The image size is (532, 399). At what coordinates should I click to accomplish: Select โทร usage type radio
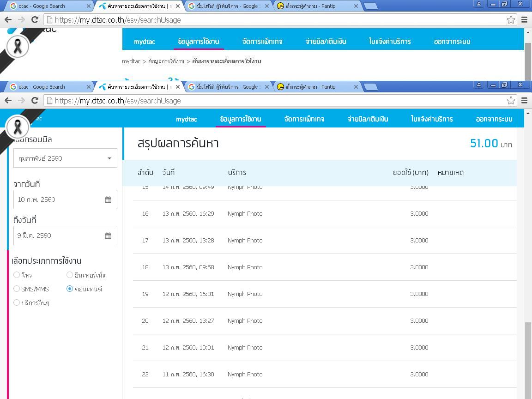(x=17, y=275)
